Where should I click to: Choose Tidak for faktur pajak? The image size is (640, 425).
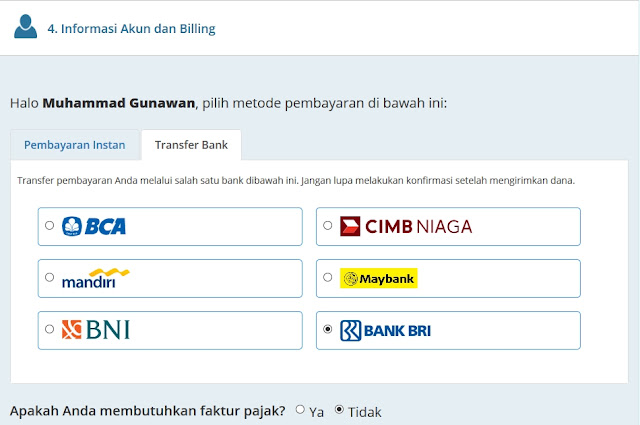point(339,409)
